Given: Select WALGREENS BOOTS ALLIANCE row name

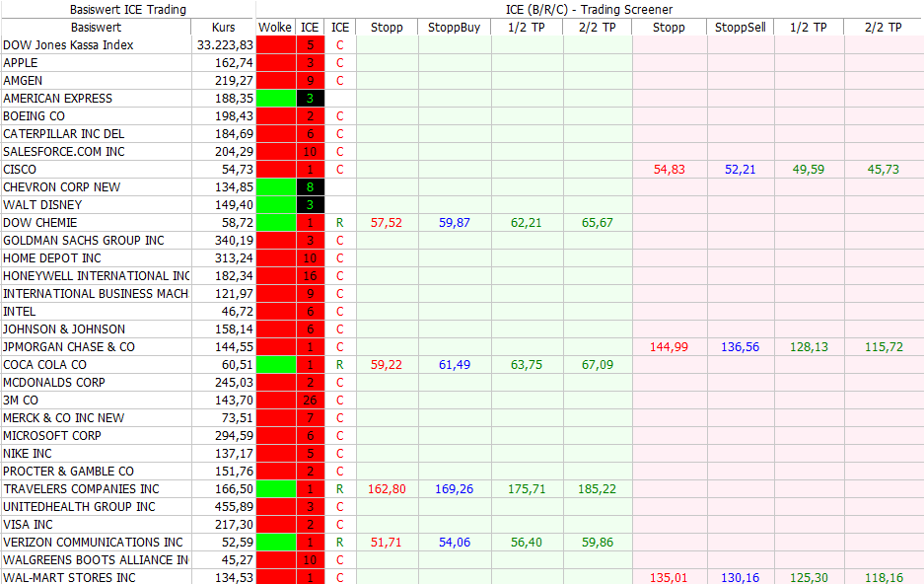Looking at the screenshot, I should pos(96,559).
